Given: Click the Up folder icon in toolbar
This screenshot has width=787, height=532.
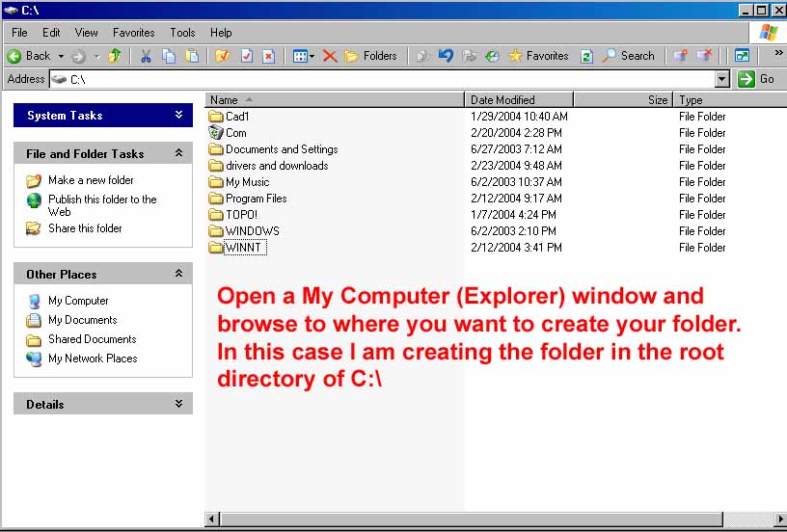Looking at the screenshot, I should (x=115, y=56).
